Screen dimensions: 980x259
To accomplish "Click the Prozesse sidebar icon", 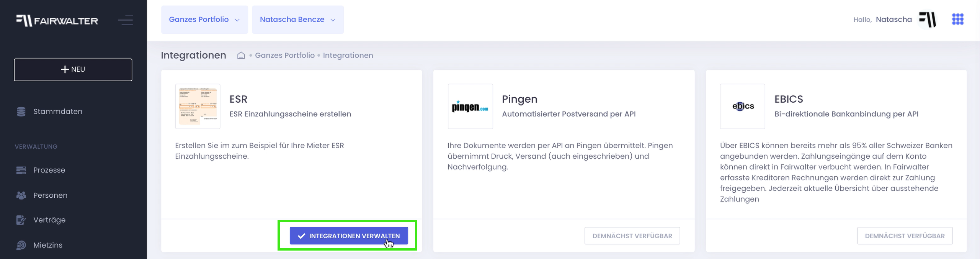I will 21,170.
